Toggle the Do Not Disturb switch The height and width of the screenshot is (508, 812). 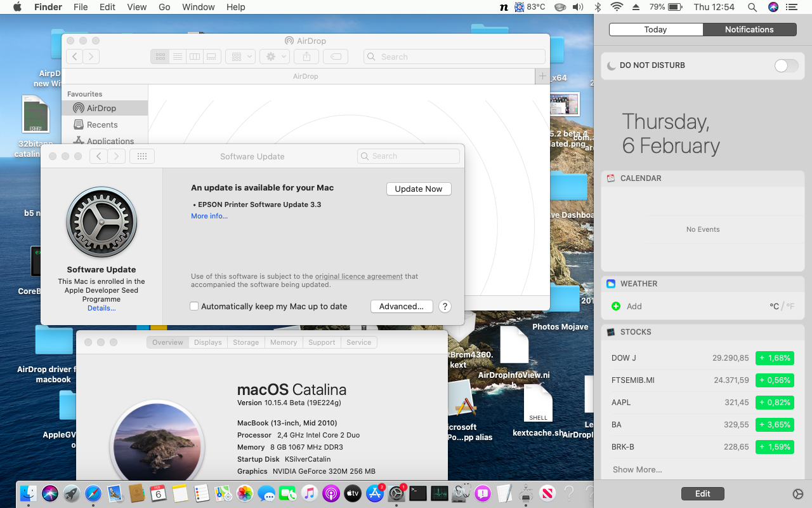pyautogui.click(x=787, y=65)
